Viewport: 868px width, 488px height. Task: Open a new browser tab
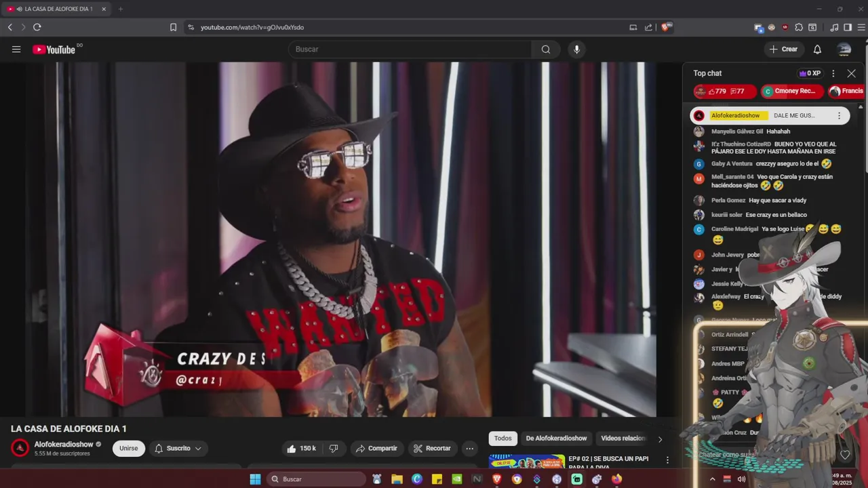pos(121,9)
